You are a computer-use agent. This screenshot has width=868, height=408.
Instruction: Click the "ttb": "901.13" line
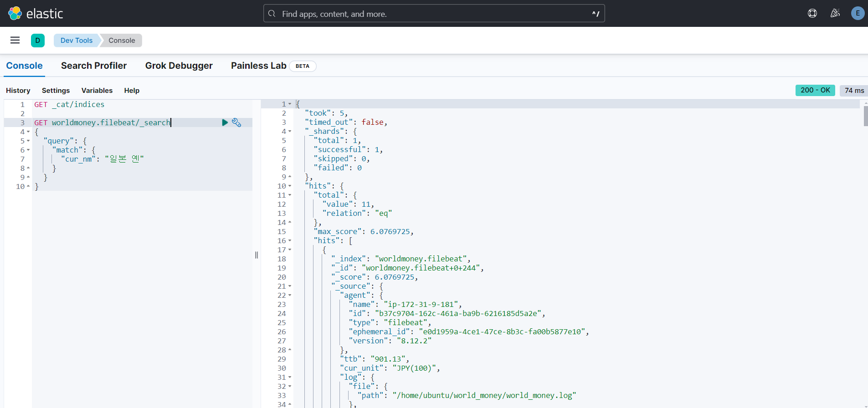coord(375,359)
